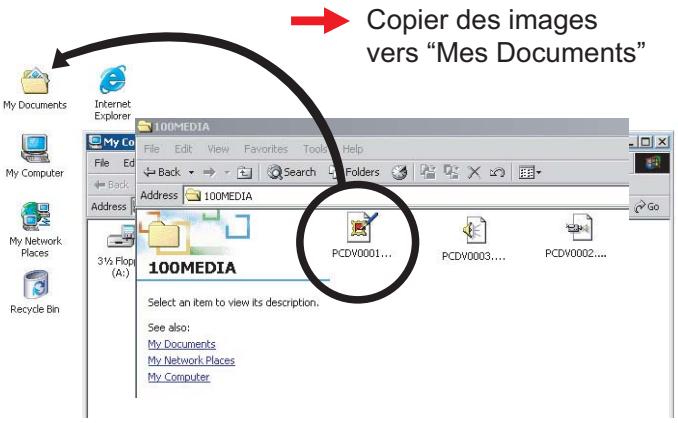Open the File menu in My Computer window
Viewport: 678px width, 423px height.
102,163
